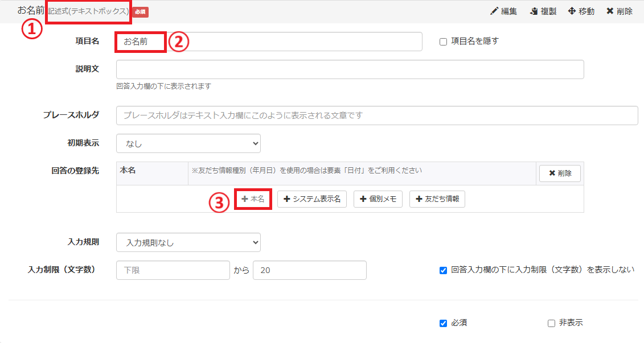Open the 入力規則 dropdown
This screenshot has height=343, width=644.
point(188,242)
